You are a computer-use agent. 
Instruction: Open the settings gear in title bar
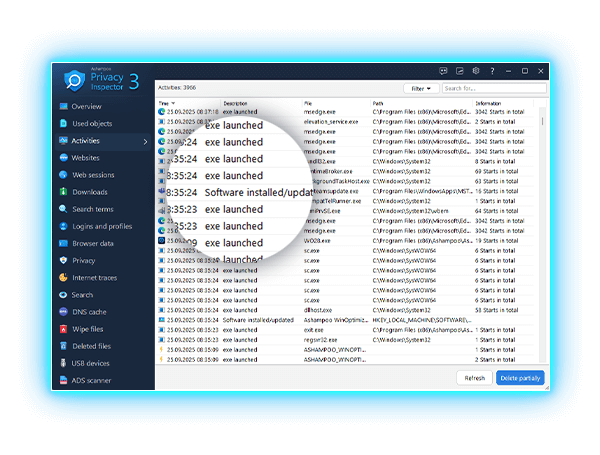(476, 71)
